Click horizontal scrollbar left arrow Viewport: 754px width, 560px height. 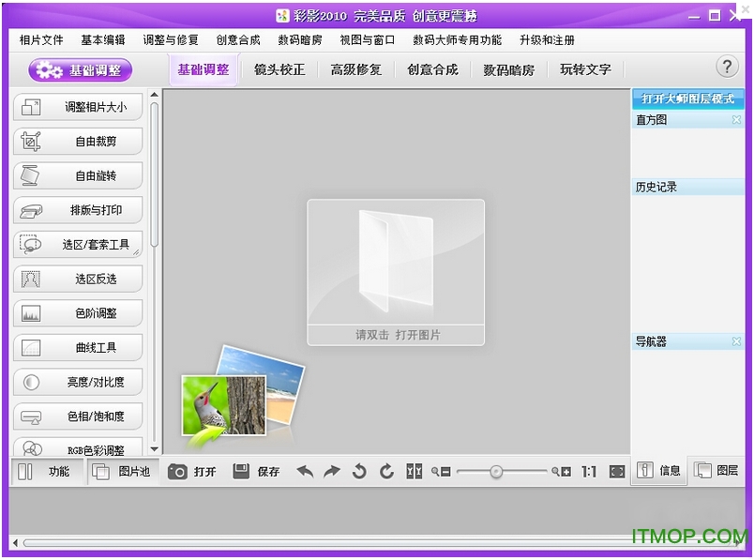point(15,543)
